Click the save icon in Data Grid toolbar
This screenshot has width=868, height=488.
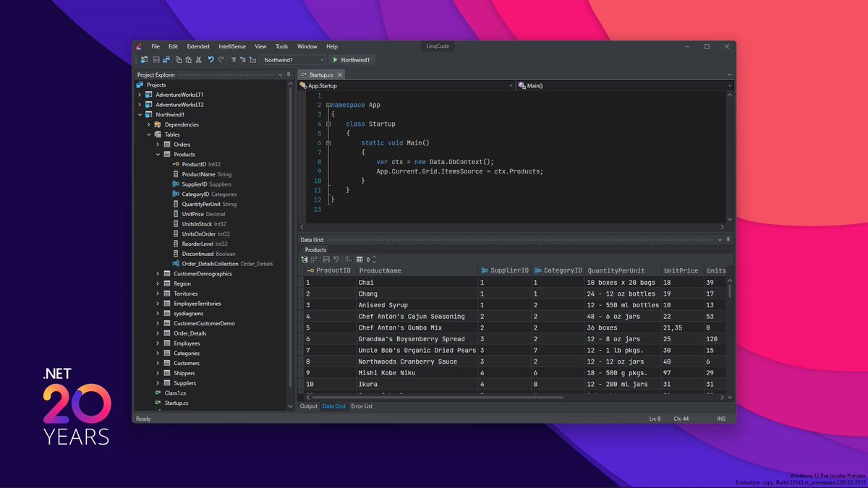click(326, 259)
